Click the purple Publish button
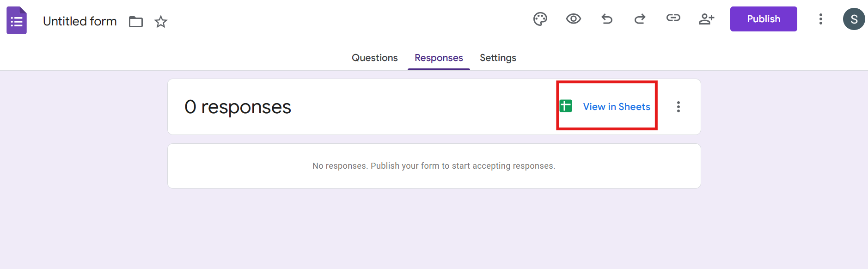868x269 pixels. pyautogui.click(x=764, y=19)
